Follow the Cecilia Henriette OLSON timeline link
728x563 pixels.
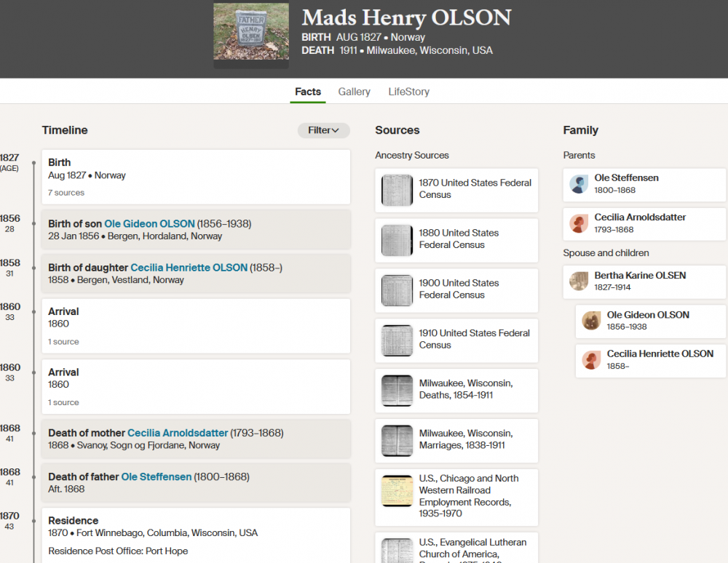189,268
